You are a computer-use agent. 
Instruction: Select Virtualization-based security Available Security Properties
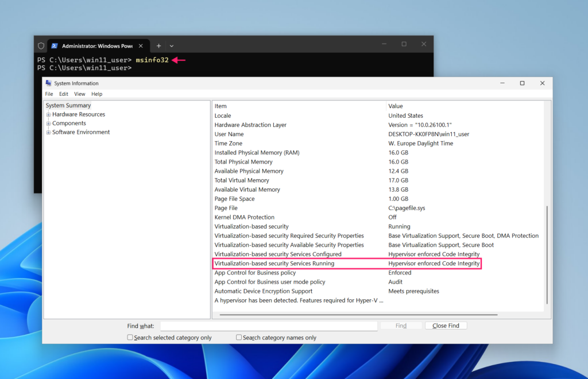click(378, 245)
